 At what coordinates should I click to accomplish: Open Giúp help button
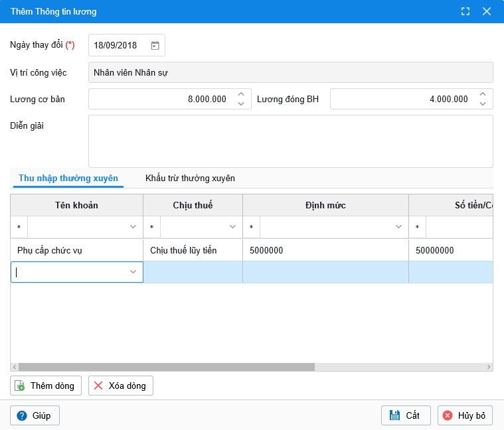point(35,415)
